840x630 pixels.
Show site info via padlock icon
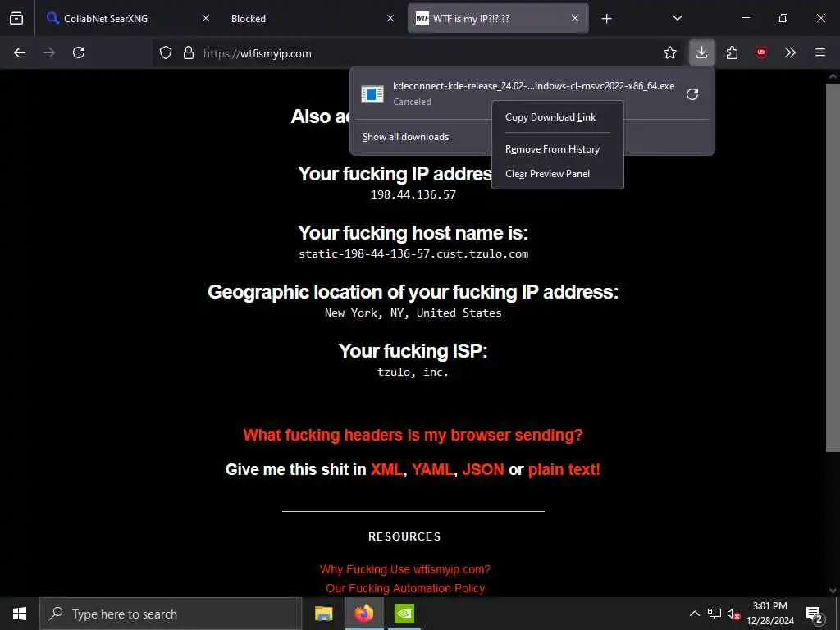click(189, 52)
